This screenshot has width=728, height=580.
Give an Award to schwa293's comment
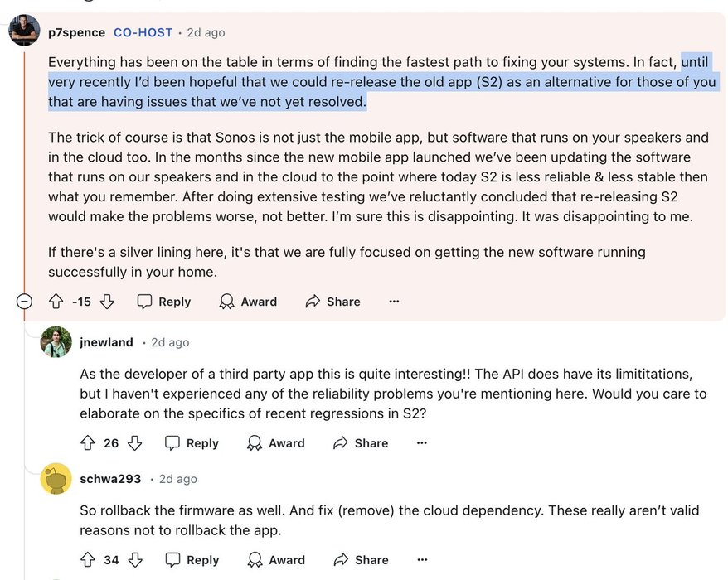(x=276, y=560)
